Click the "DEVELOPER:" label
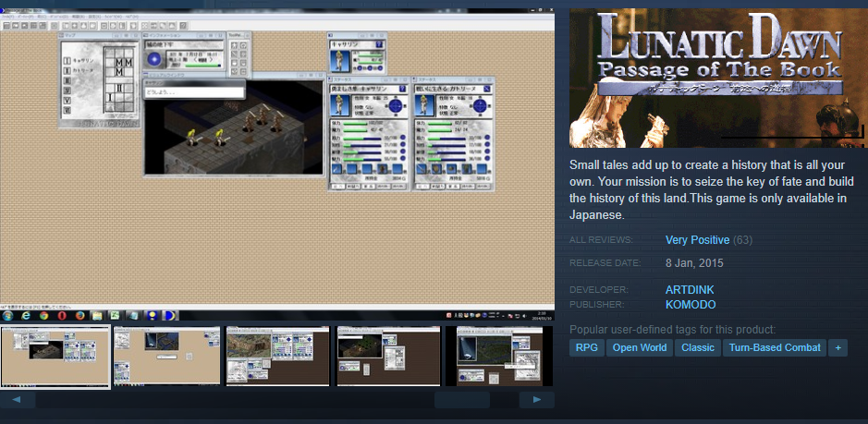This screenshot has width=868, height=424. (598, 290)
